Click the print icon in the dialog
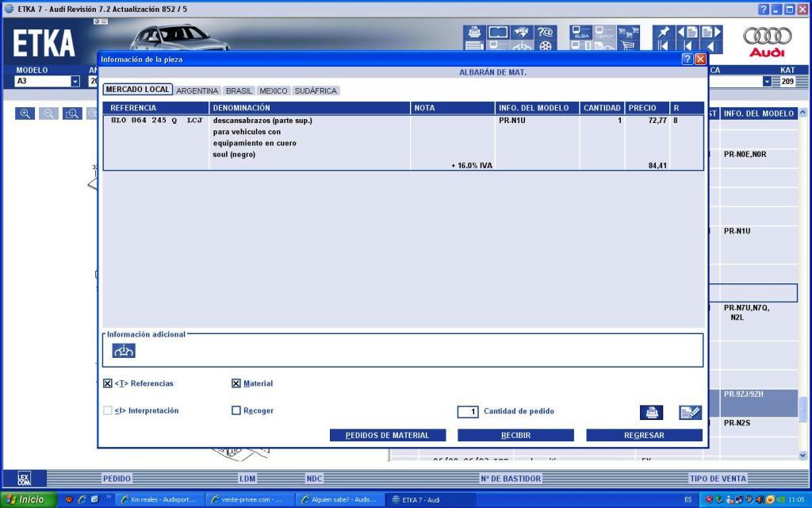Screen dimensions: 812x508 [x=652, y=412]
